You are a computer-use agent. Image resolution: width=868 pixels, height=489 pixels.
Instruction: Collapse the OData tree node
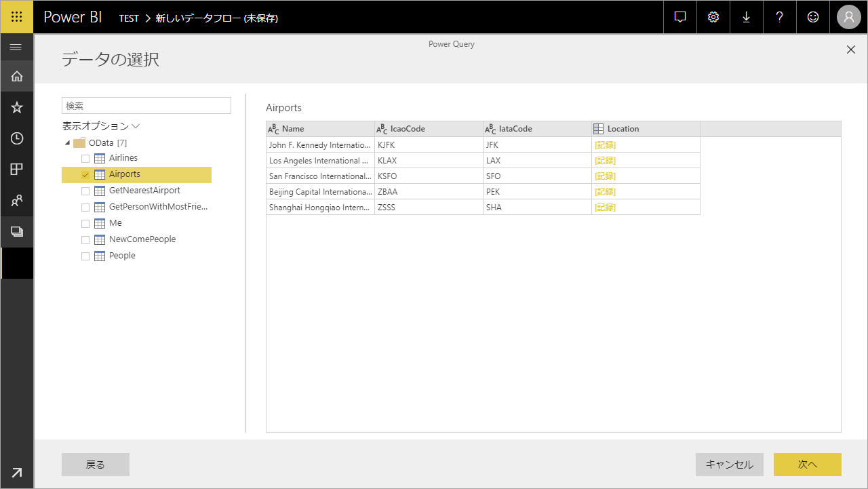point(66,142)
